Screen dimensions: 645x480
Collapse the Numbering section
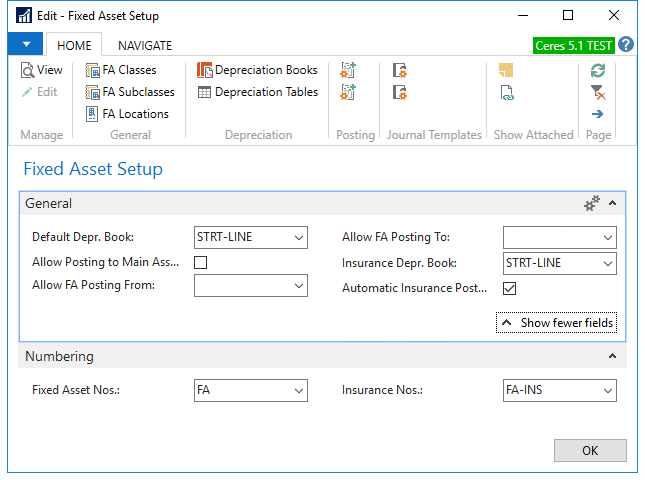[612, 356]
